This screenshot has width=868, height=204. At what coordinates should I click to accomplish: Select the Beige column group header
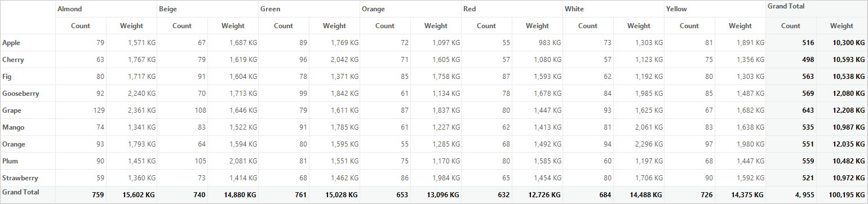tap(207, 9)
